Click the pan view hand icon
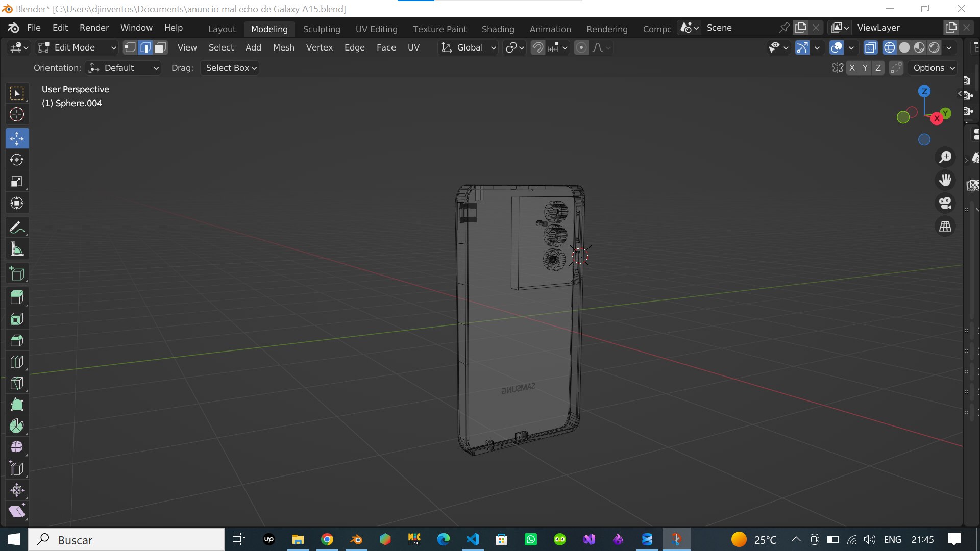The height and width of the screenshot is (551, 980). point(945,180)
